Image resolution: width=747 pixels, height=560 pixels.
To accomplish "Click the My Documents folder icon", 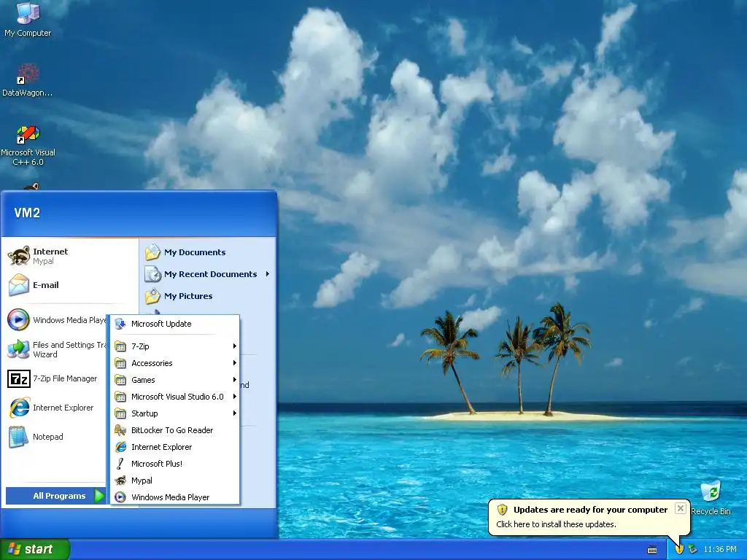I will (x=153, y=252).
